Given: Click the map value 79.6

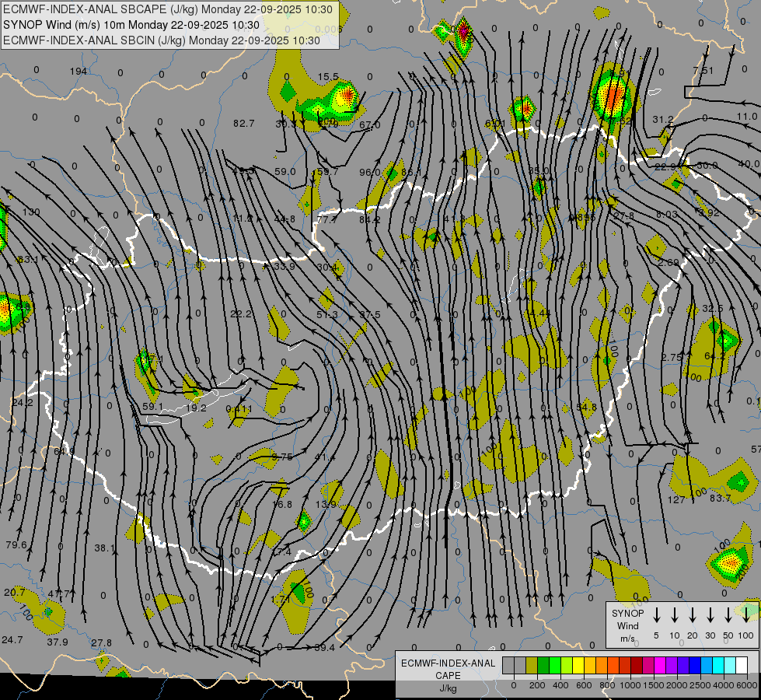Looking at the screenshot, I should [x=16, y=545].
